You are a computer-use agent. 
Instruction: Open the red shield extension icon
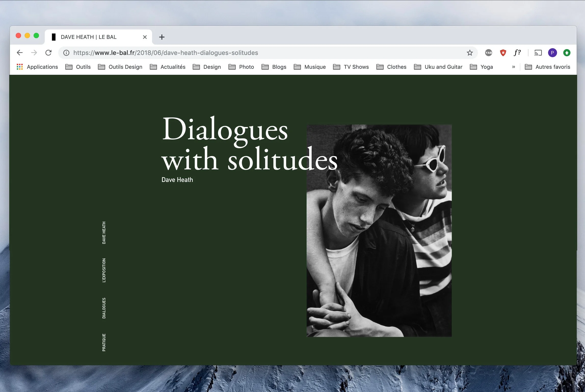pyautogui.click(x=503, y=53)
